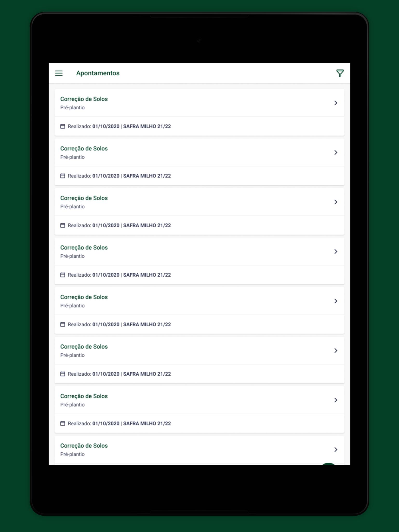Open last partially visible Correção de Solos card
The width and height of the screenshot is (399, 532).
click(x=199, y=450)
